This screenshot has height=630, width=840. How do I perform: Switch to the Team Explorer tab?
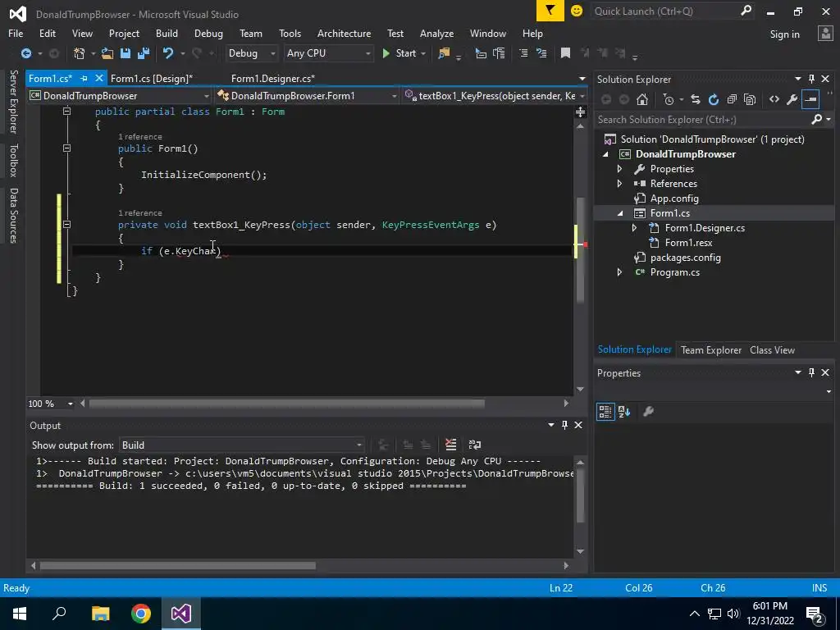[x=711, y=349]
